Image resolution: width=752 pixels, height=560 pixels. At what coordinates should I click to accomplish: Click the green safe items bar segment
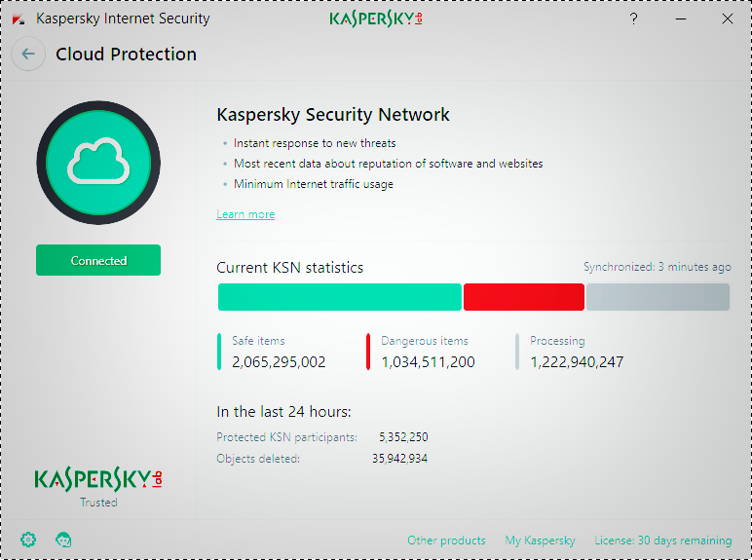click(339, 297)
